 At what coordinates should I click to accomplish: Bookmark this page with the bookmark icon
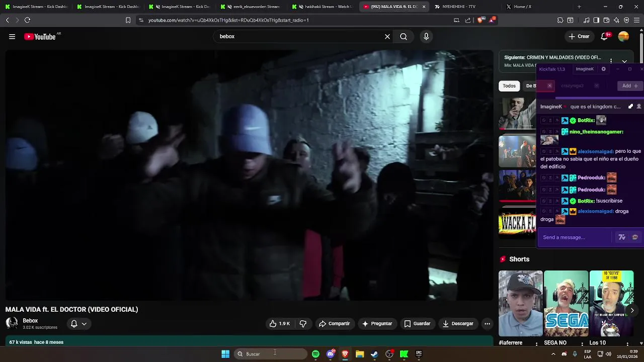pos(128,20)
